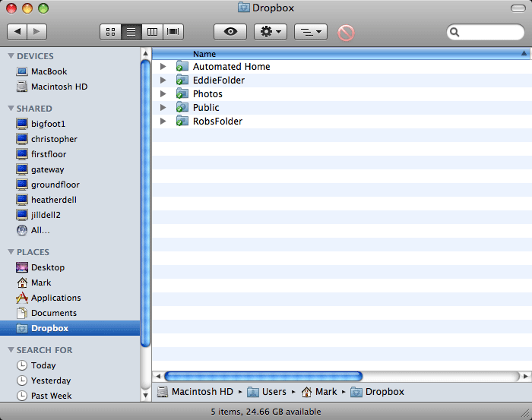This screenshot has height=420, width=532.
Task: Search for files from Yesterday
Action: 70,381
